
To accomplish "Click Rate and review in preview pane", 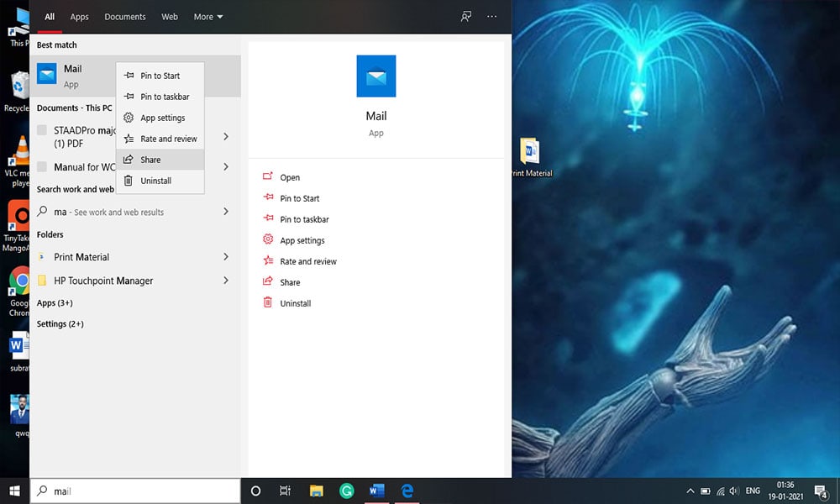I will click(x=308, y=261).
